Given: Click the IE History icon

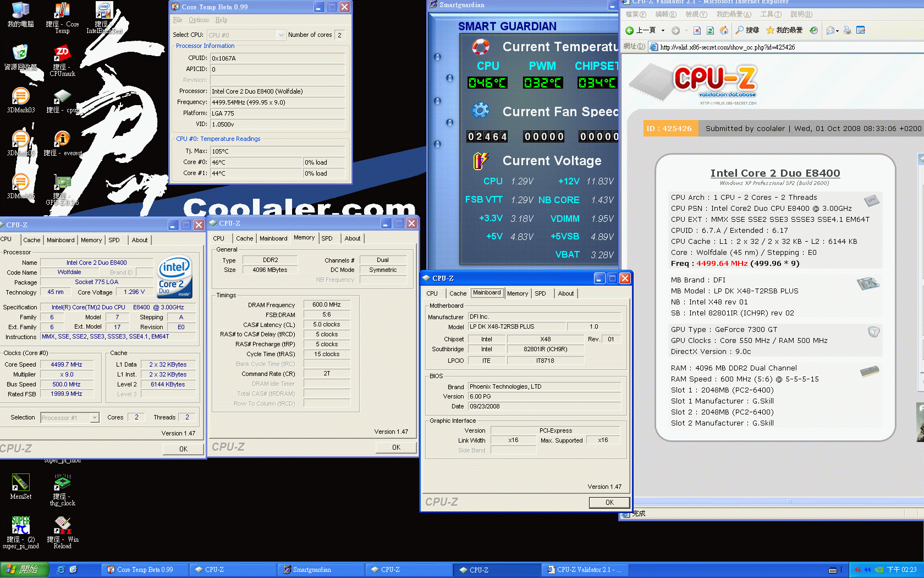Looking at the screenshot, I should pos(813,30).
